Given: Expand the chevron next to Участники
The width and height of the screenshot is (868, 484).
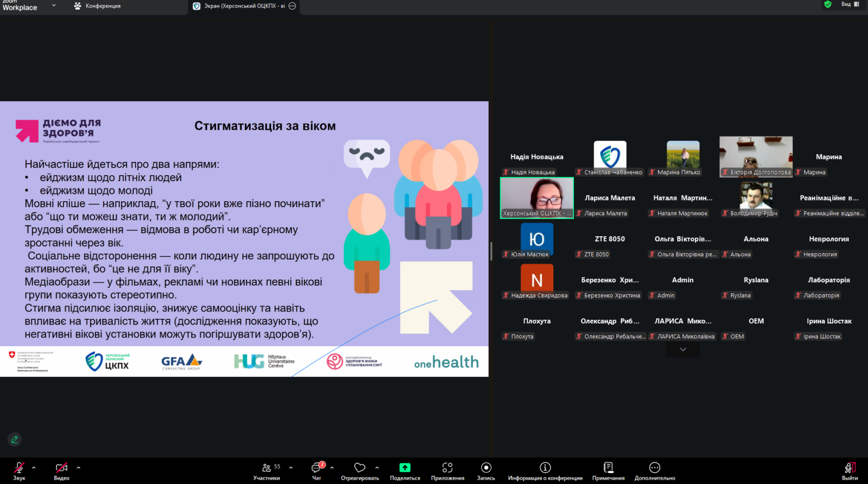Looking at the screenshot, I should [x=291, y=467].
